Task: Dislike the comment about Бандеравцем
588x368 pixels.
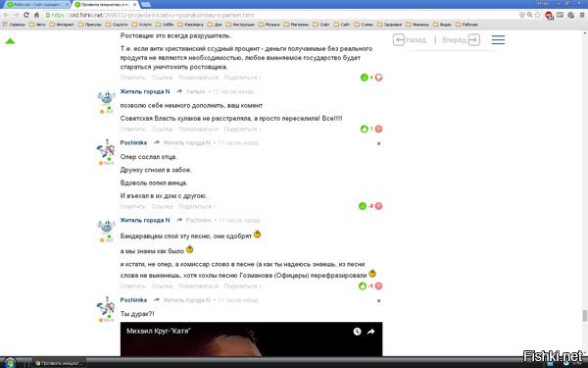Action: coord(378,286)
